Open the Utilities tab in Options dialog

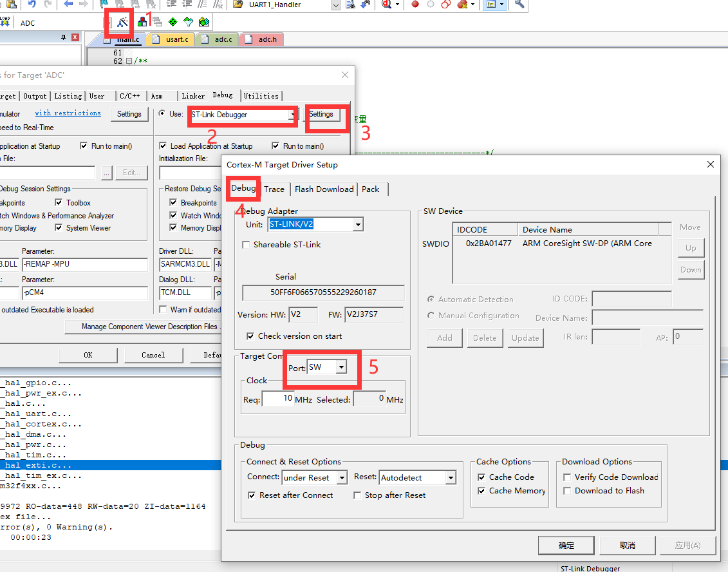261,96
